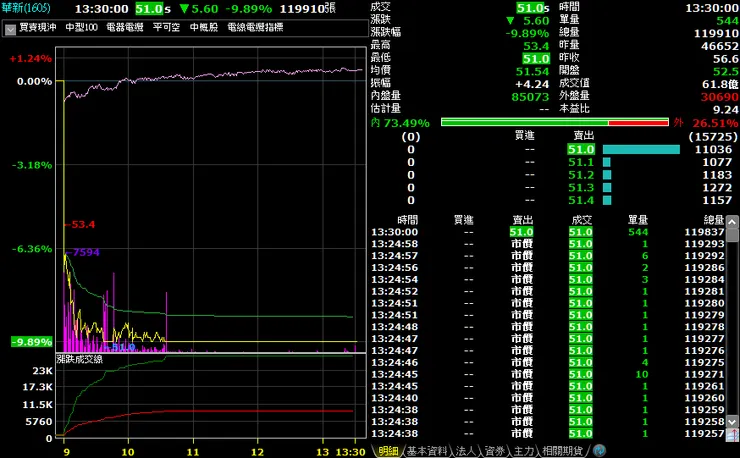Click the ask price 51.1
This screenshot has width=740, height=458.
click(581, 162)
